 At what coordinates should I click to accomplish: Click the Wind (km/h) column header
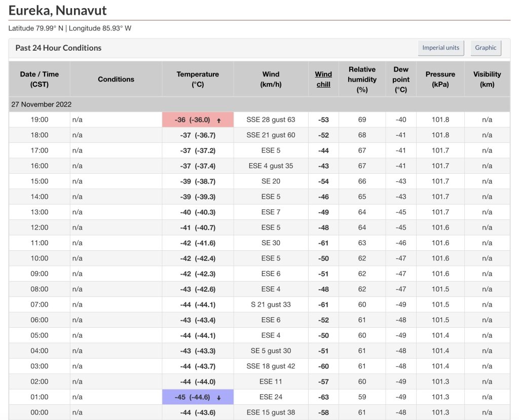coord(271,79)
